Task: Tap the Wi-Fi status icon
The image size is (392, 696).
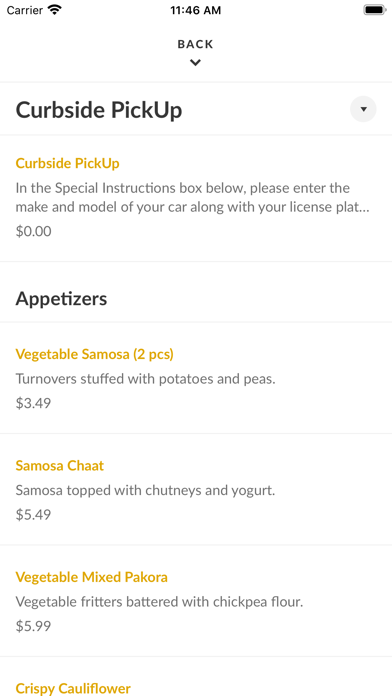Action: 55,10
